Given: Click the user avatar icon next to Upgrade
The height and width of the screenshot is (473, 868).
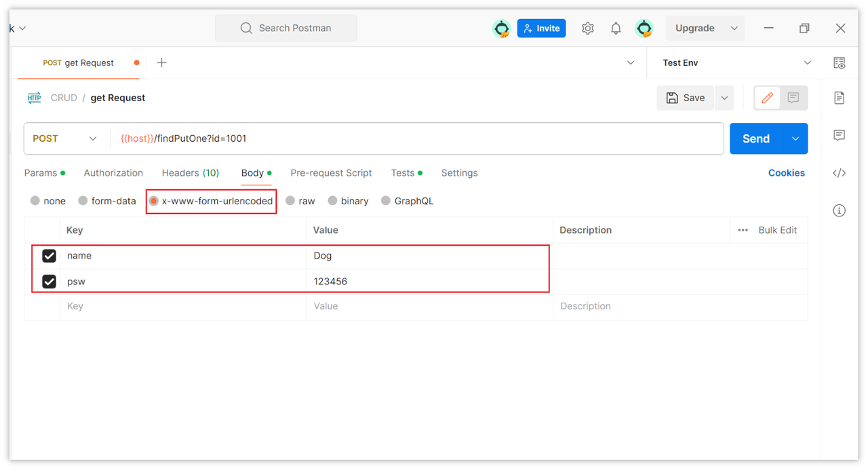Looking at the screenshot, I should pos(644,29).
